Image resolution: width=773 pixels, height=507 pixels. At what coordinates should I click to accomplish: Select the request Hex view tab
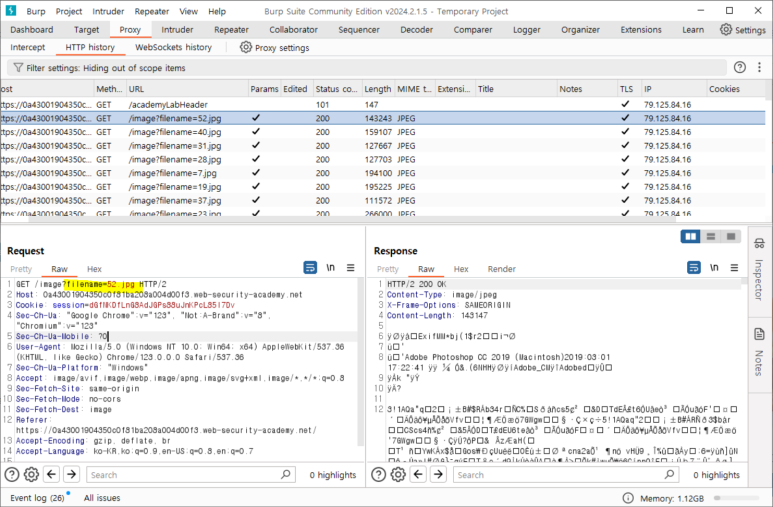point(94,269)
